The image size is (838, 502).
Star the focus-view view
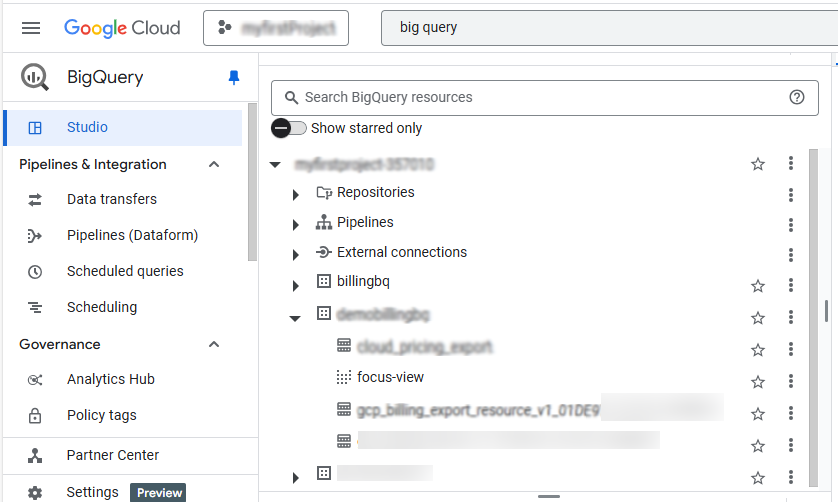coord(758,382)
